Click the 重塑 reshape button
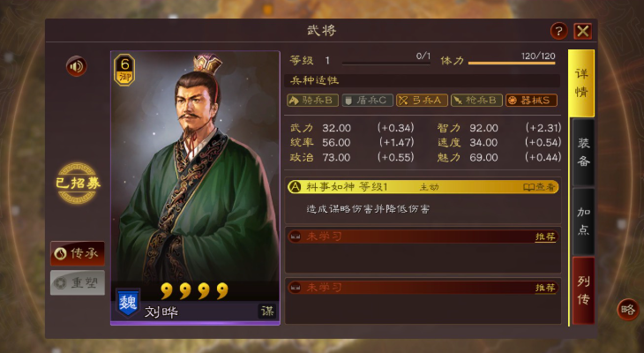The height and width of the screenshot is (353, 644). pos(78,282)
